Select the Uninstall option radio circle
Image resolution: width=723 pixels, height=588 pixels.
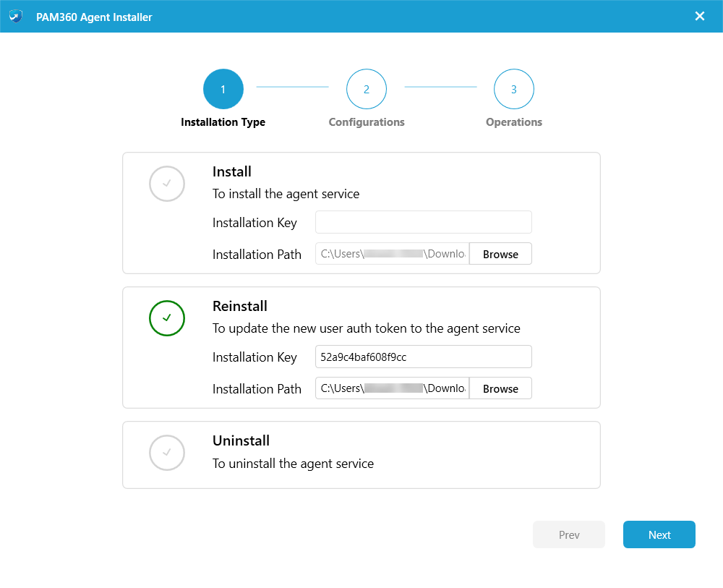pos(167,453)
